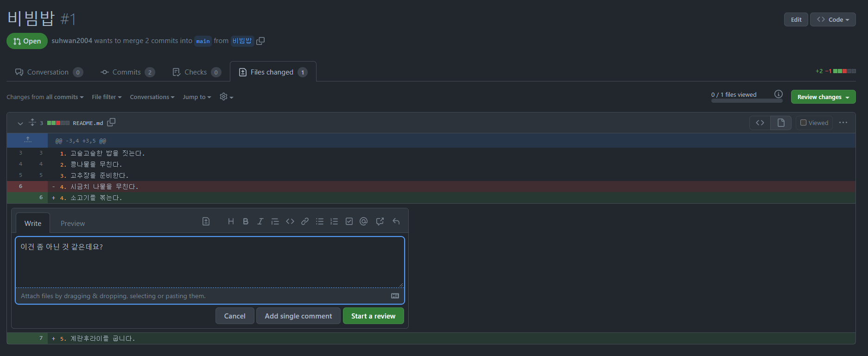
Task: Copy the README.md file path
Action: [x=111, y=123]
